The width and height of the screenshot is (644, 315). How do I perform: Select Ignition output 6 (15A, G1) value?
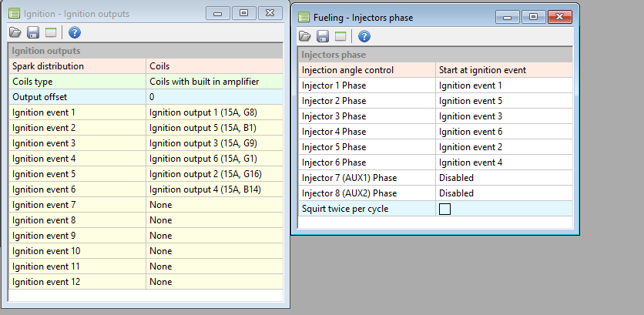214,159
